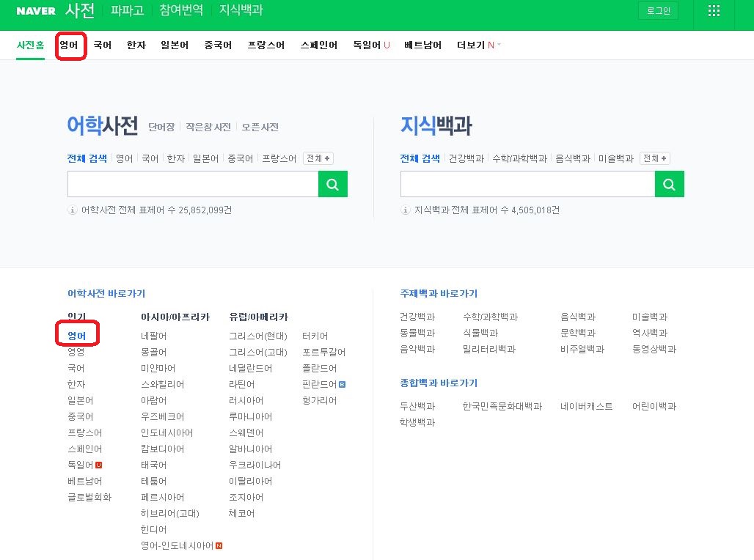Open 영어 in 인기 shortcut list

point(76,336)
